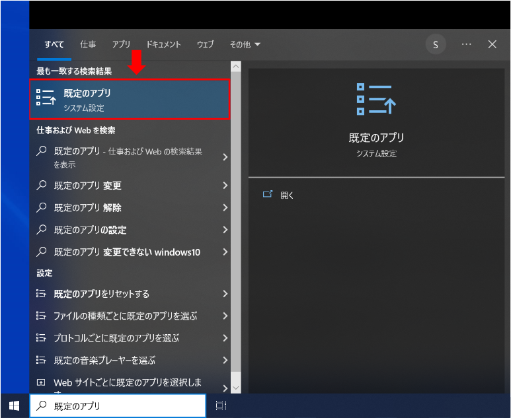Expand the 既定のアプリの設定 chevron

click(225, 230)
